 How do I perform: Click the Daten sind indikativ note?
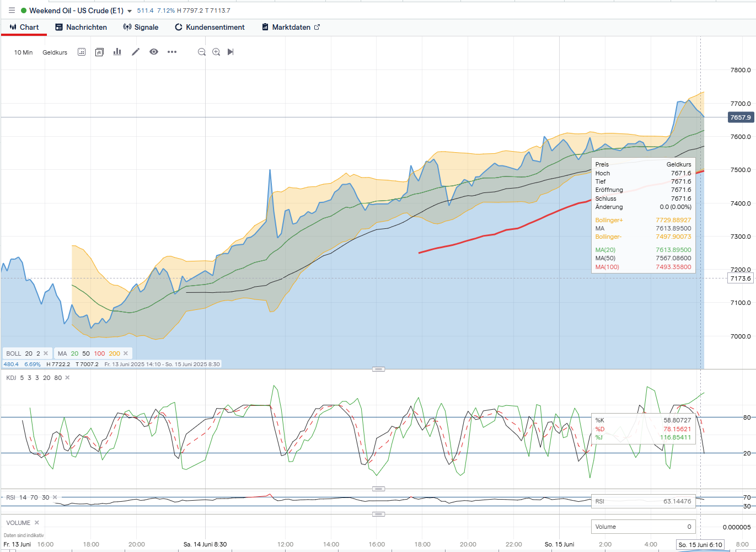24,535
